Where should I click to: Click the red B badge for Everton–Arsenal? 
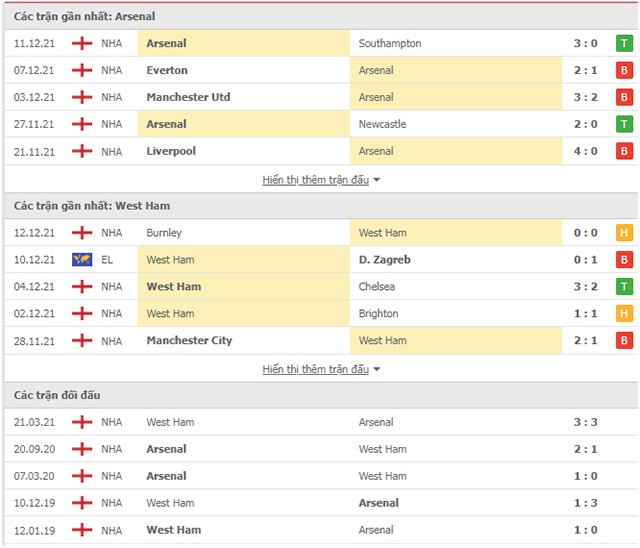pyautogui.click(x=624, y=70)
